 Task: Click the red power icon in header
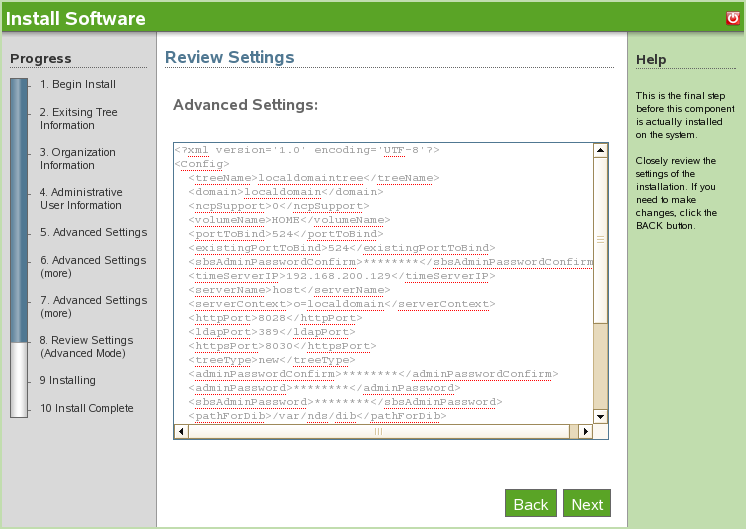tap(733, 18)
